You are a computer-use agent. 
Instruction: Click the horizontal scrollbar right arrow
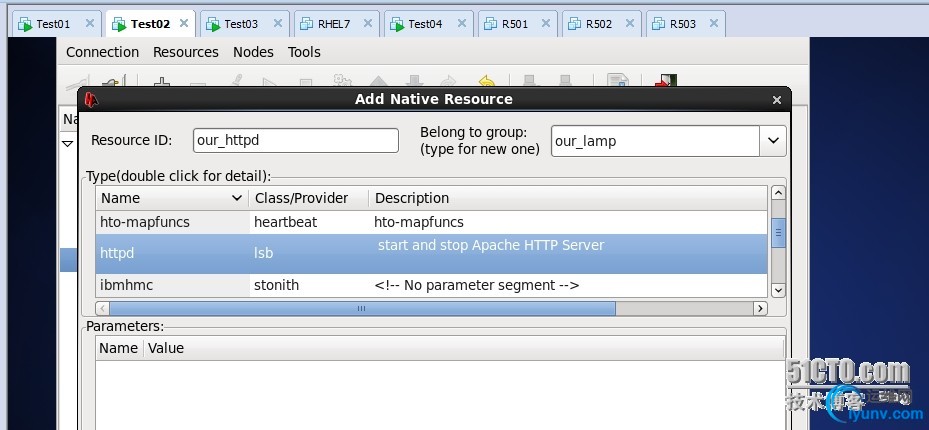pos(760,309)
